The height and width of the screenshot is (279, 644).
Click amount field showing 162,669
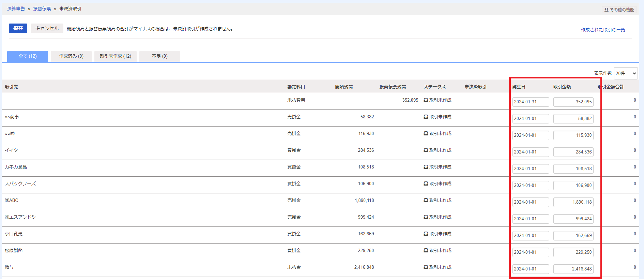(573, 236)
